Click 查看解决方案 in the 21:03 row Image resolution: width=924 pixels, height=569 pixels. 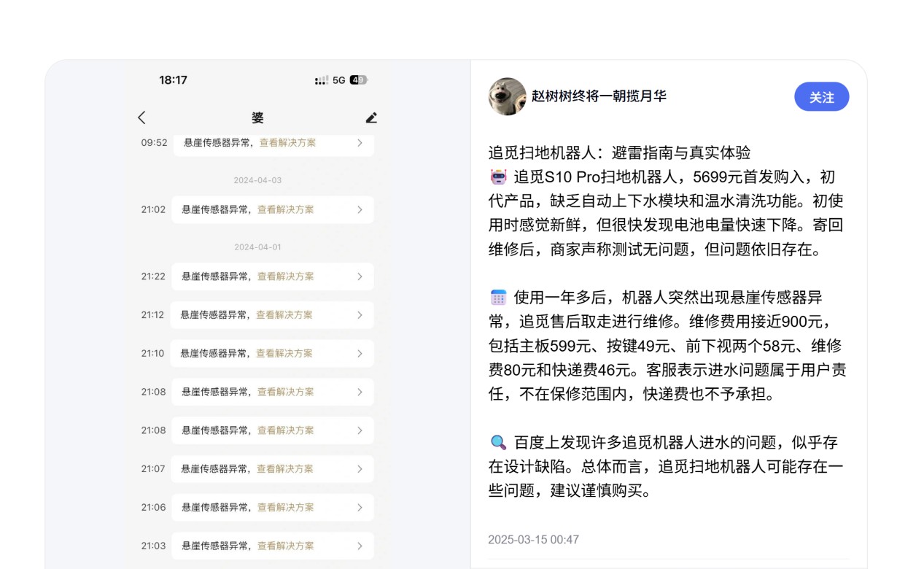(x=286, y=546)
